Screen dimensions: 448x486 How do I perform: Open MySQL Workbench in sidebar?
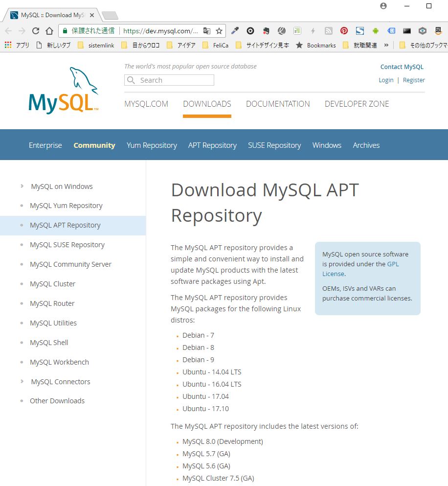point(60,362)
